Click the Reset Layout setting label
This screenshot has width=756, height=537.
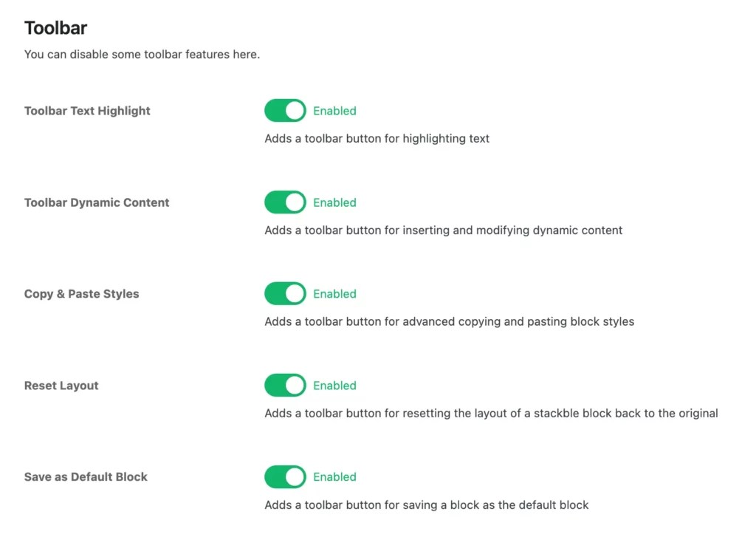click(x=61, y=386)
